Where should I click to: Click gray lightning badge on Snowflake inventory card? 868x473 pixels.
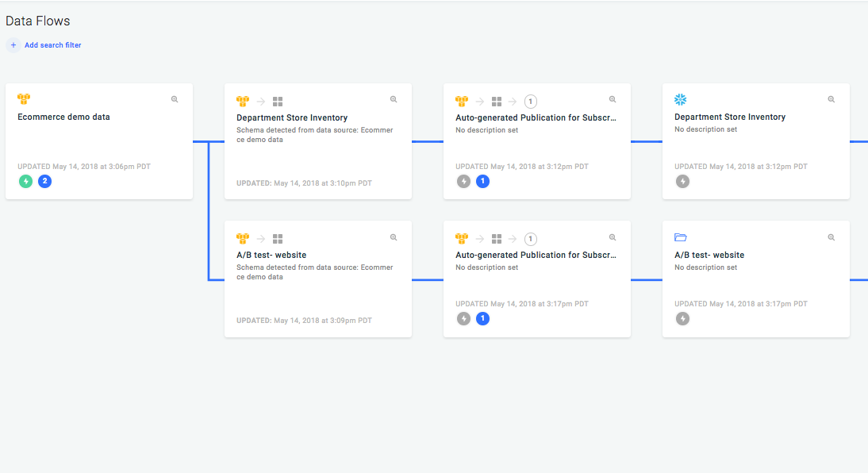pos(682,181)
